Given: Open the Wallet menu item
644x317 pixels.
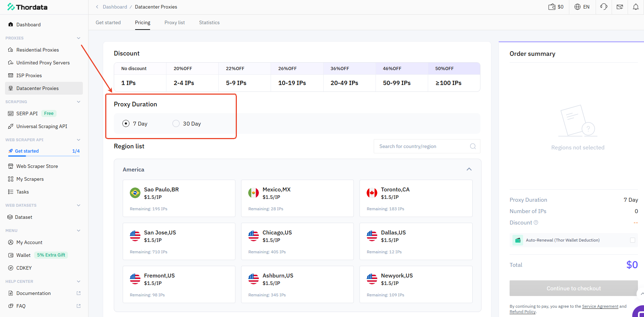Looking at the screenshot, I should pos(23,255).
